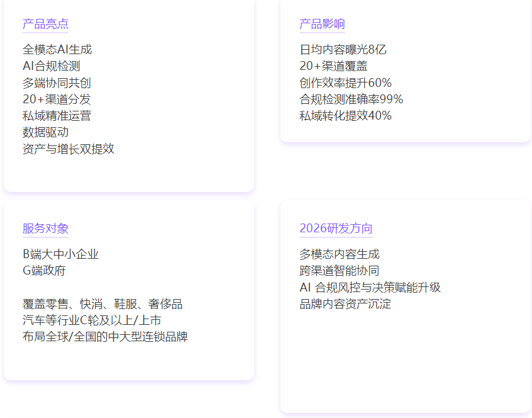Select the 私域精准运营 line
532x418 pixels.
[57, 116]
